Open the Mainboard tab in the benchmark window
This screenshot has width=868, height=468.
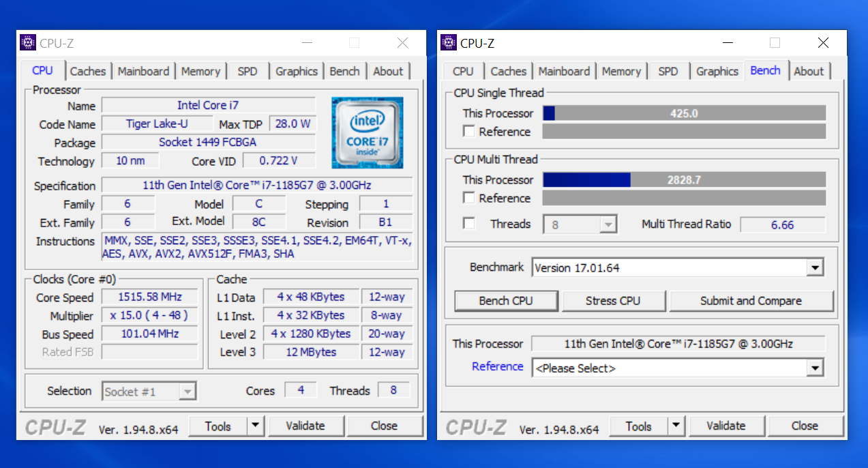pyautogui.click(x=564, y=72)
